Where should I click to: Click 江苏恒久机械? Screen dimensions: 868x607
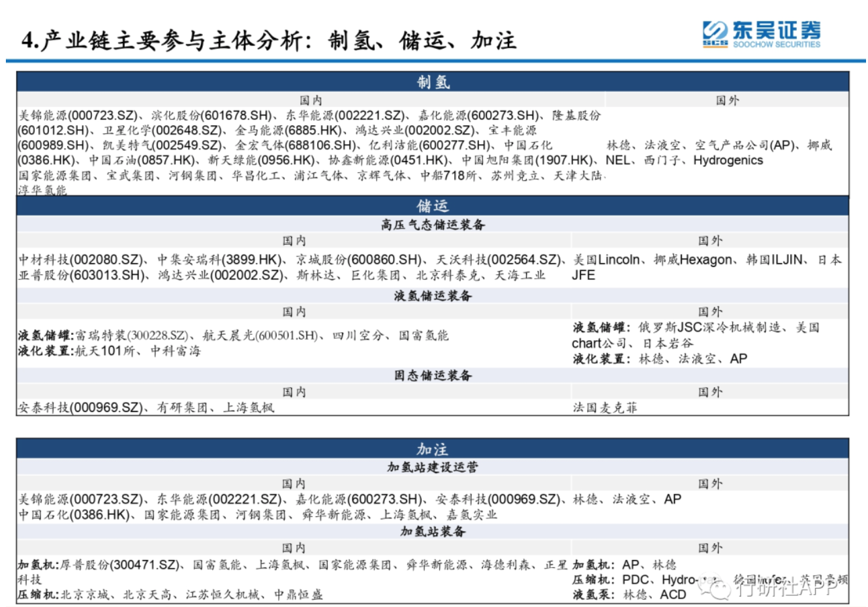(222, 595)
